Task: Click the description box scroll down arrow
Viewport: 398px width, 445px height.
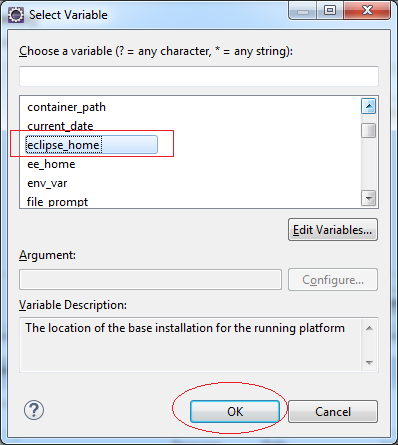Action: pos(369,362)
